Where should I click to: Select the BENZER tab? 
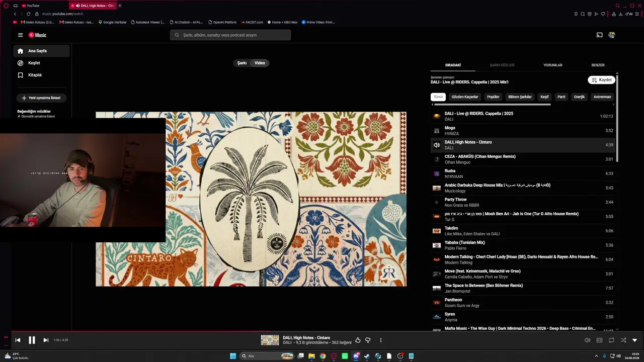point(598,65)
